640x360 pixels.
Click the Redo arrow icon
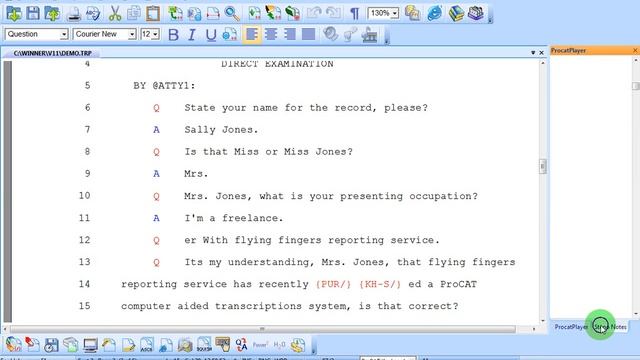pos(333,13)
